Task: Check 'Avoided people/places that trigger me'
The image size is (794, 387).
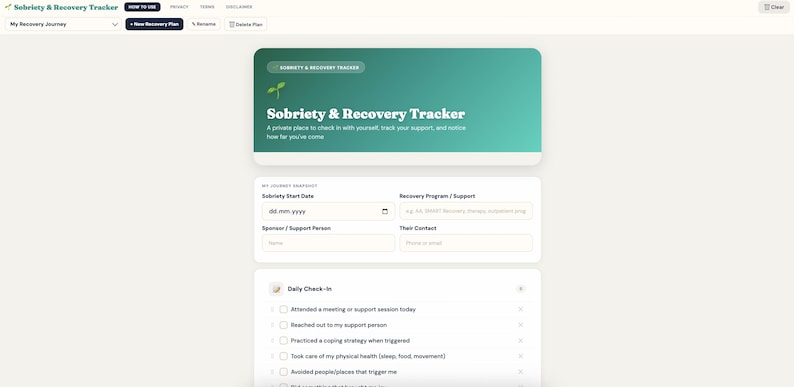Action: click(284, 372)
